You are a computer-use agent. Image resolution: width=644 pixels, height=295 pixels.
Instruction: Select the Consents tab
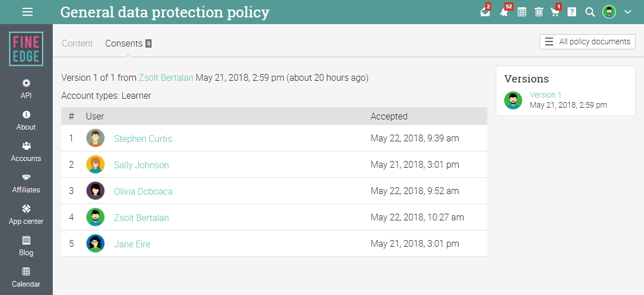click(x=124, y=43)
